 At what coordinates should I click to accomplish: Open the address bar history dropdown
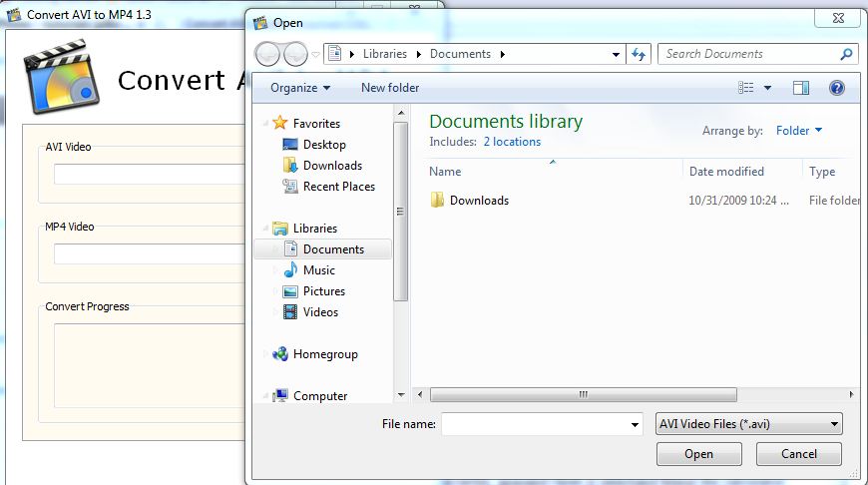point(616,54)
